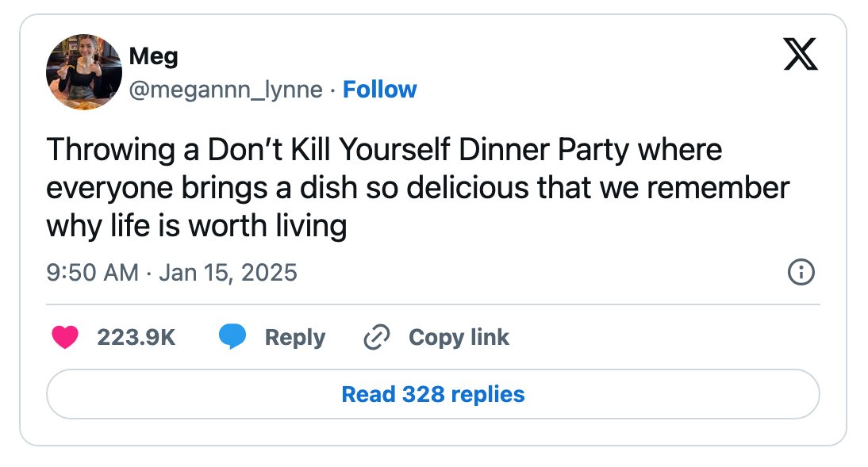Viewport: 868px width, 467px height.
Task: Click the Jan 15, 2025 date
Action: click(x=228, y=272)
